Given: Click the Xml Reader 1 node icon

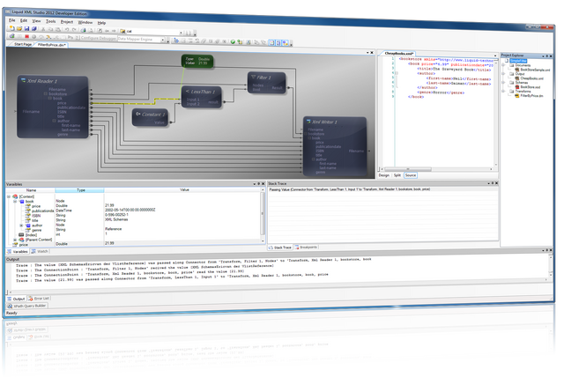Looking at the screenshot, I should [x=23, y=80].
